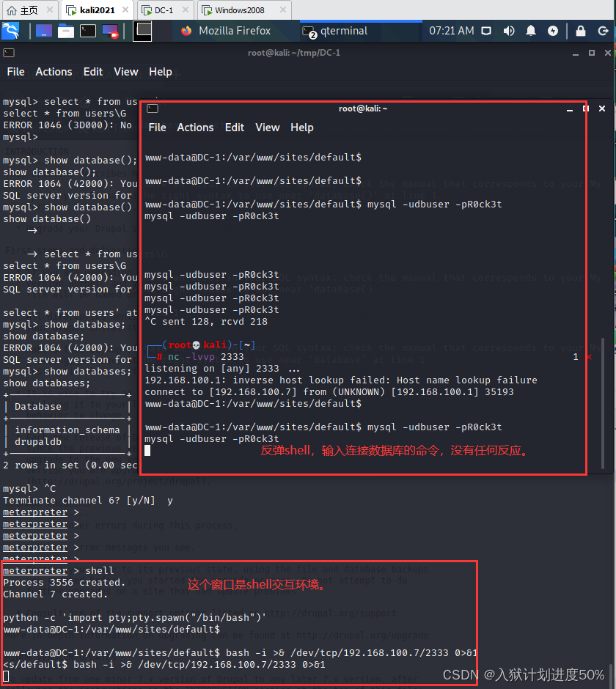Click the prompt cursor in DC-1 terminal
Screen dimensions: 616x689
tap(6, 676)
